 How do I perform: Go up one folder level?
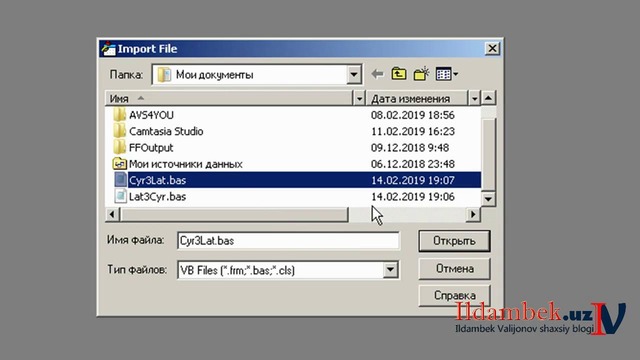tap(399, 74)
